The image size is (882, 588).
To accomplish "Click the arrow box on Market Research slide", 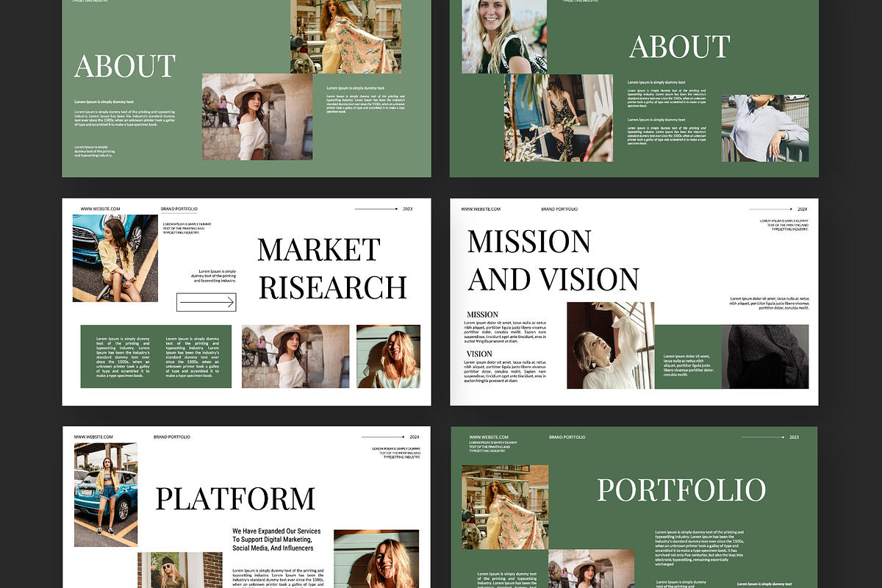I will [x=207, y=301].
